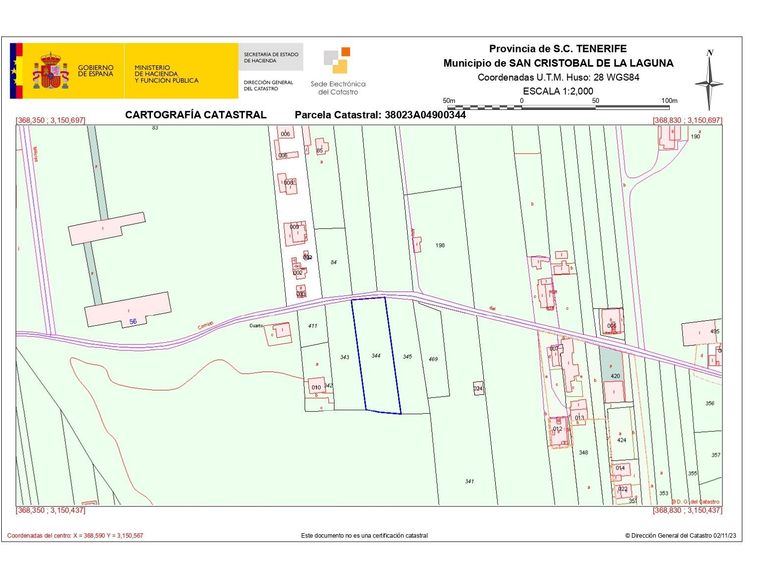Click parcel number 353

click(x=664, y=493)
